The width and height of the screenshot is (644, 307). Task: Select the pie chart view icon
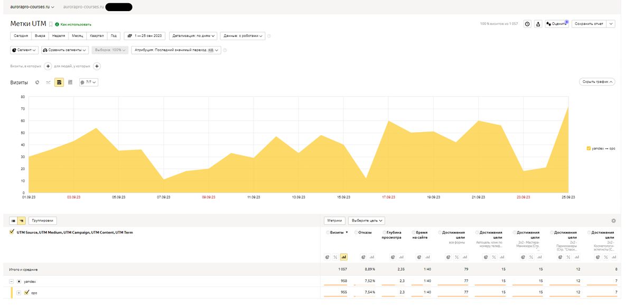pyautogui.click(x=37, y=82)
